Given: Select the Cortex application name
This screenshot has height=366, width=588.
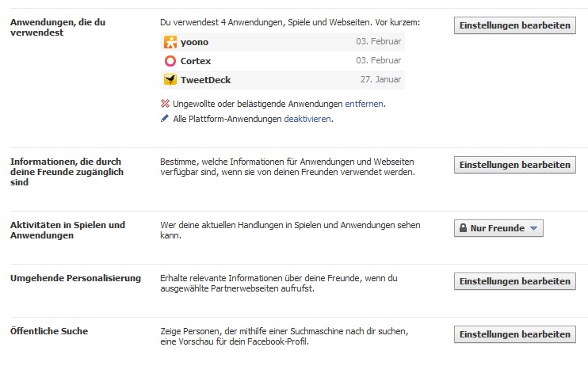Looking at the screenshot, I should (x=196, y=61).
